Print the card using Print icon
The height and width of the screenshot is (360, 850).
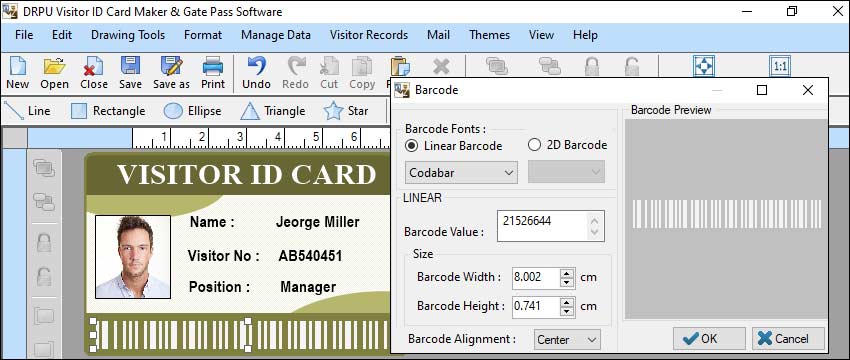(213, 73)
